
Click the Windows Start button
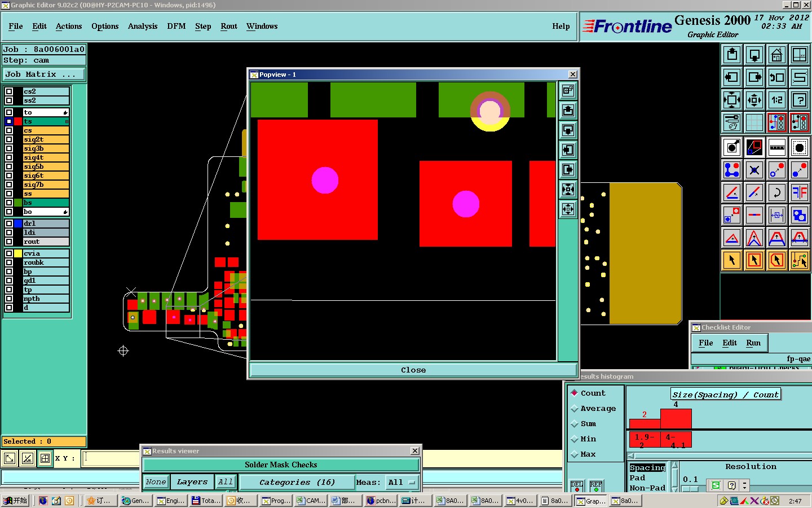pyautogui.click(x=15, y=501)
